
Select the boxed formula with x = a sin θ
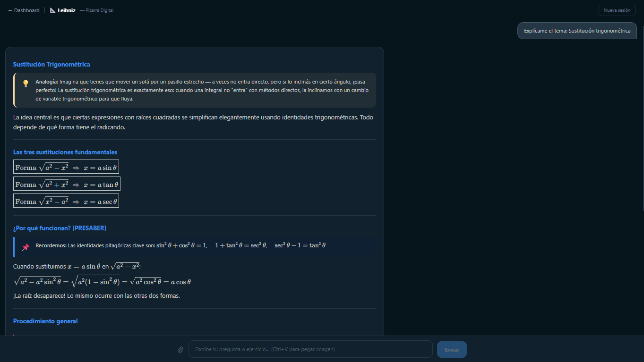coord(66,167)
